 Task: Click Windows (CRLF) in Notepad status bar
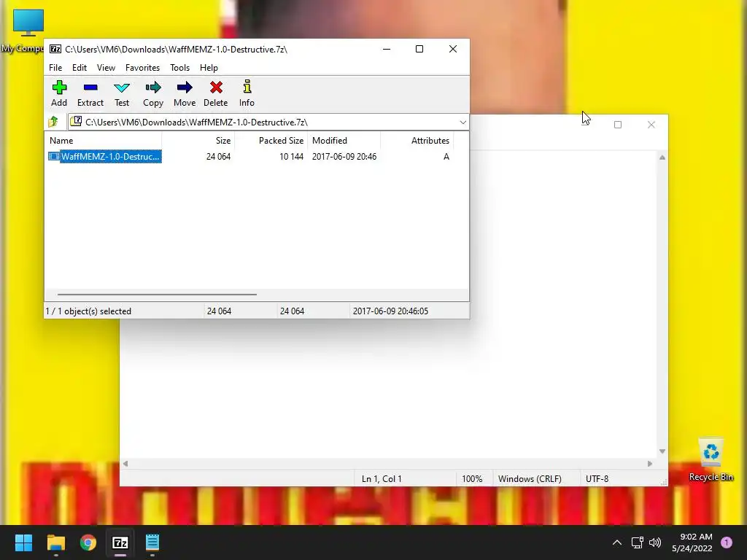[530, 478]
